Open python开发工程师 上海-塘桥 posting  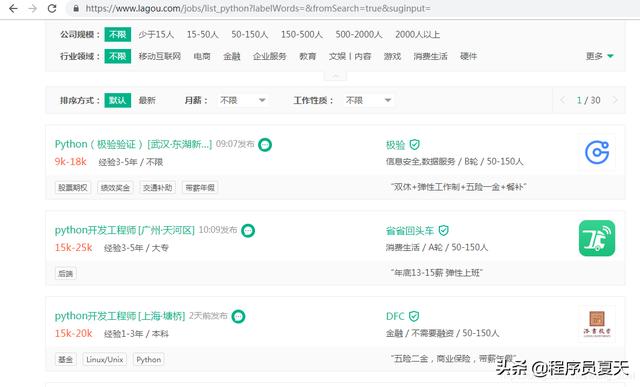click(120, 316)
